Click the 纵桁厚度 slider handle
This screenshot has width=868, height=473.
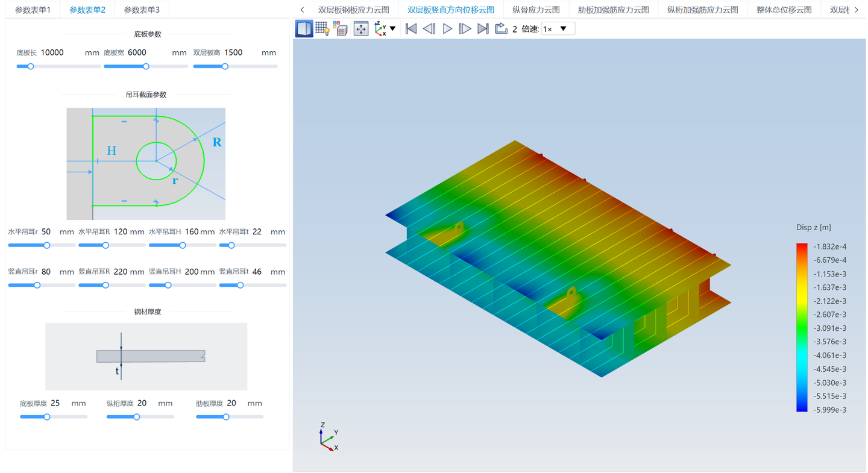[137, 416]
